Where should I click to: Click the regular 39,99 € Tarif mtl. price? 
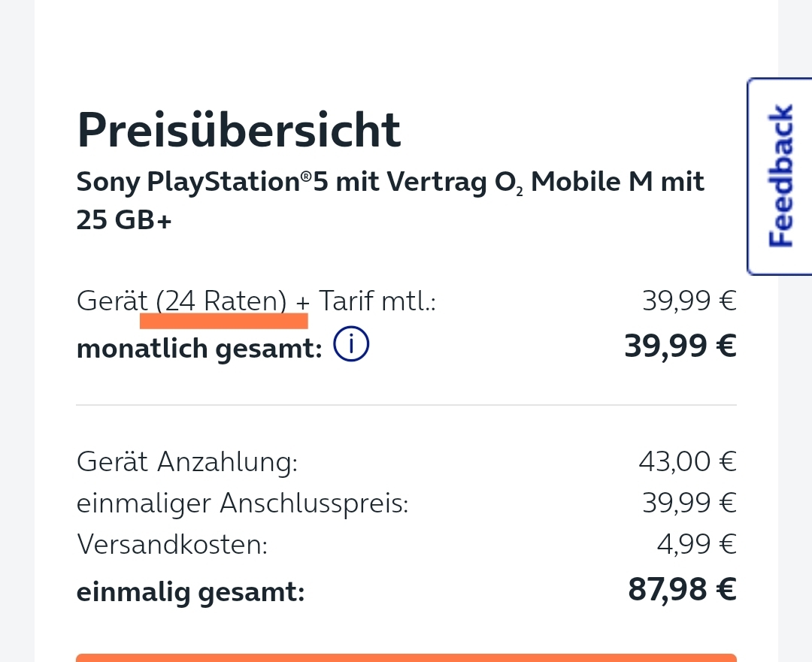[x=689, y=301]
